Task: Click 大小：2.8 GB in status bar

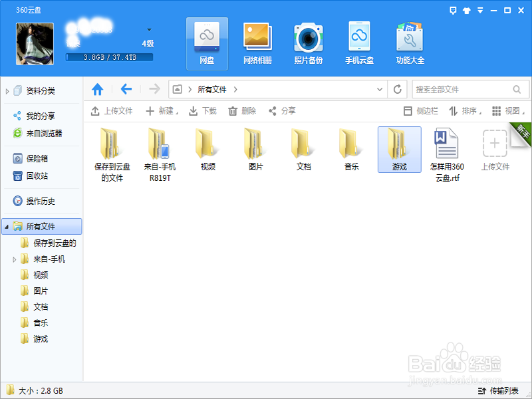Action: click(41, 391)
